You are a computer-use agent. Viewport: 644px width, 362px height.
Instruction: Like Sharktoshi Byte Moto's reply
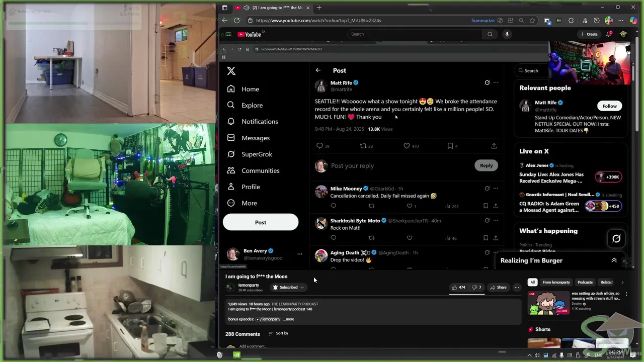[x=409, y=238]
